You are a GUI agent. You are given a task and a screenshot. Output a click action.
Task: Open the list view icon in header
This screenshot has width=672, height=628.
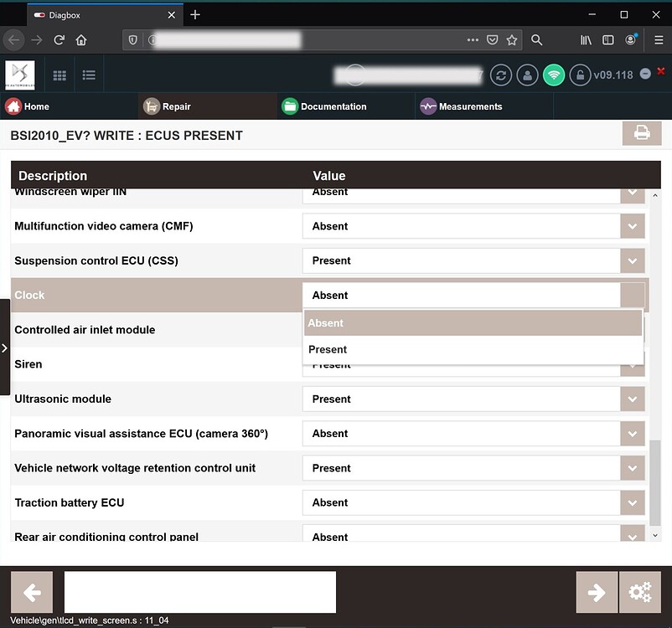[89, 75]
